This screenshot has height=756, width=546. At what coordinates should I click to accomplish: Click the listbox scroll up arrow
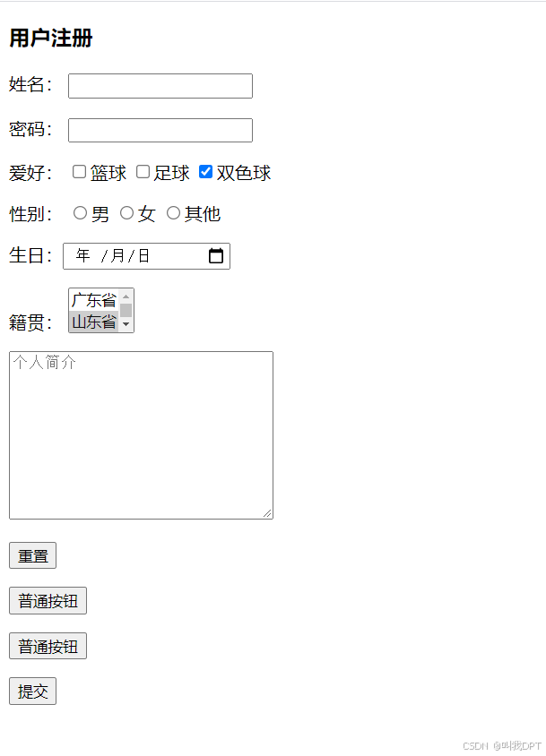click(x=126, y=296)
